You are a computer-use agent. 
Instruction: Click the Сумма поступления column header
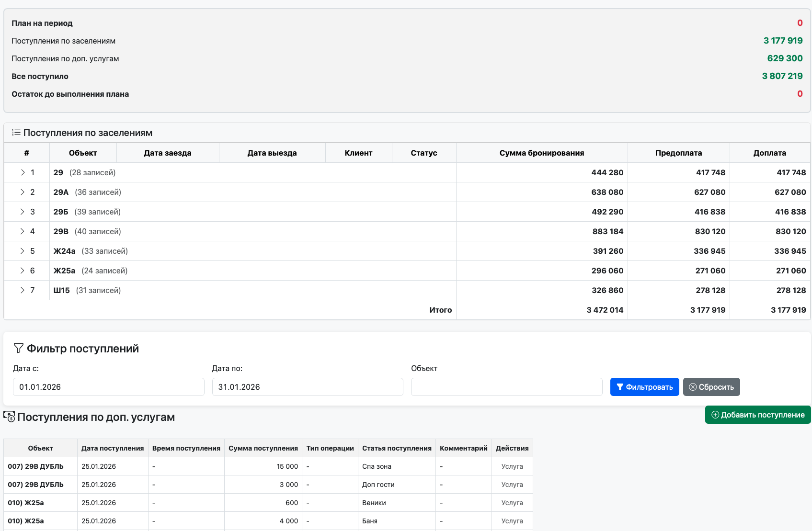(263, 448)
